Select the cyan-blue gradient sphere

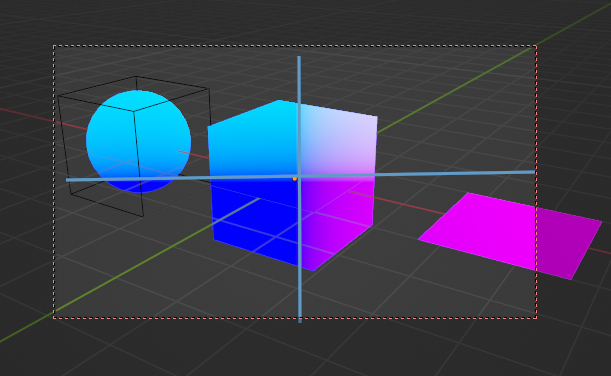click(x=138, y=141)
